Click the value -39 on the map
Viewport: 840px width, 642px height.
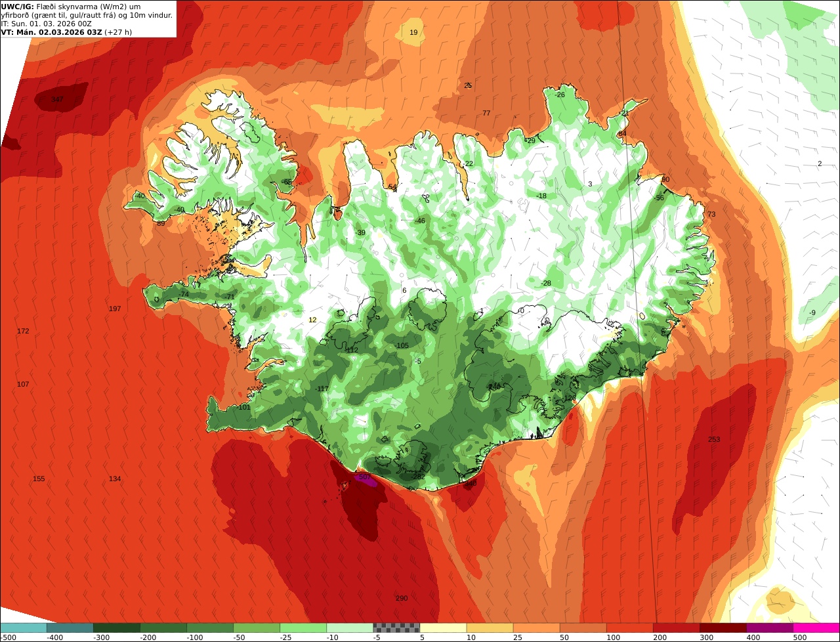point(361,233)
